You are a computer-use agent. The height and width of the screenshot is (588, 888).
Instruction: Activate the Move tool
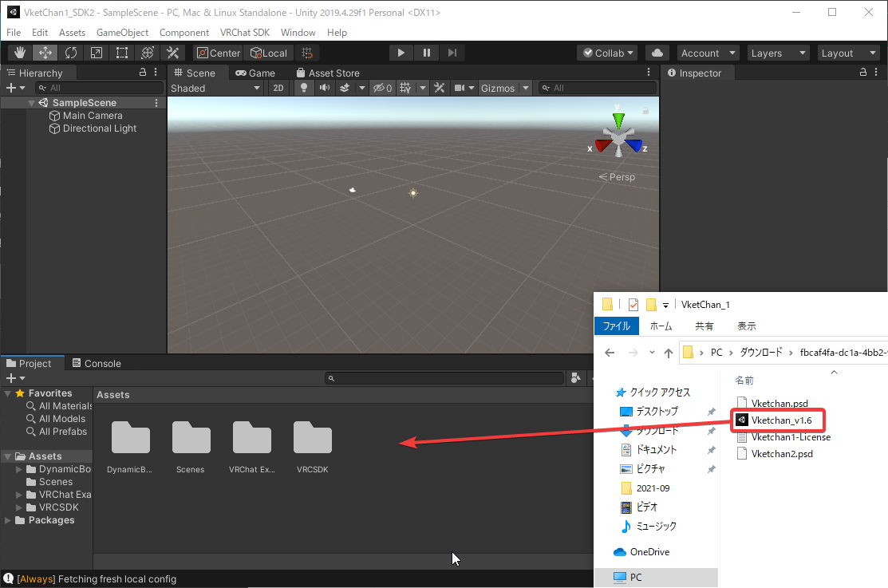[x=45, y=52]
